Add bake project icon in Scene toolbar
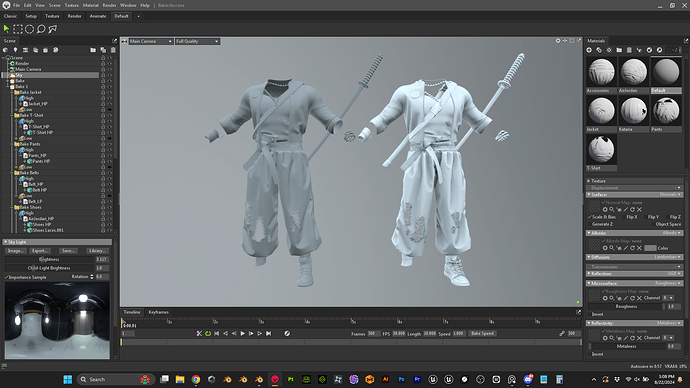This screenshot has width=690, height=388. [x=45, y=50]
